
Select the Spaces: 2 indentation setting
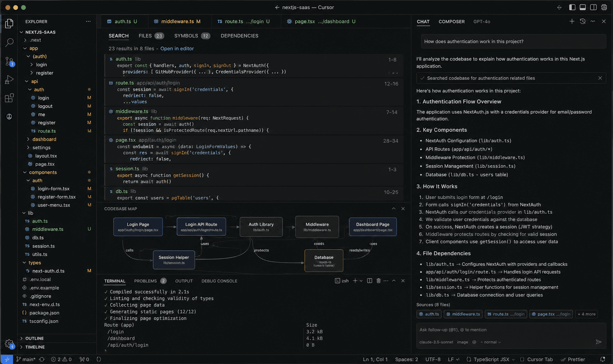click(x=407, y=359)
